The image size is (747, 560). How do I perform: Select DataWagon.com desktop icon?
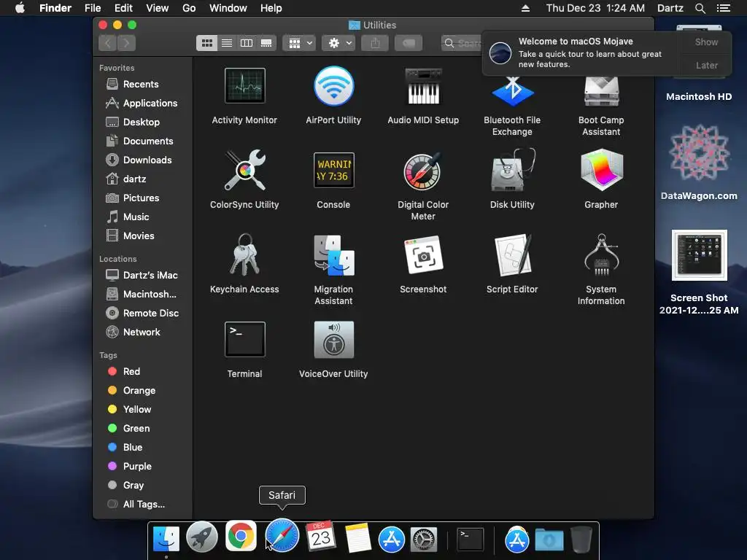click(x=699, y=153)
